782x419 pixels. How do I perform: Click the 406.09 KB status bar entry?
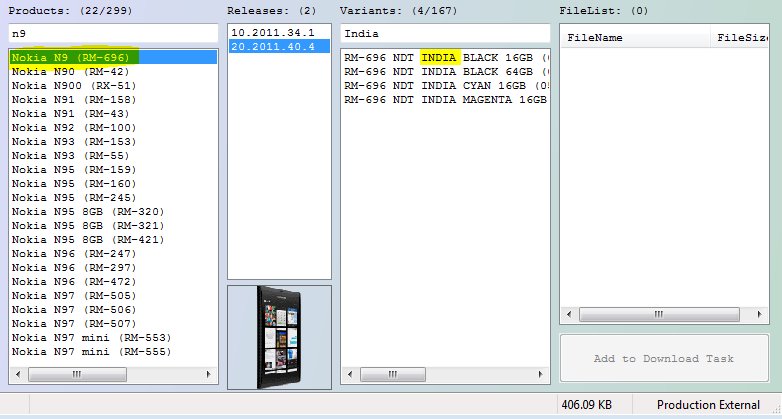pos(587,405)
